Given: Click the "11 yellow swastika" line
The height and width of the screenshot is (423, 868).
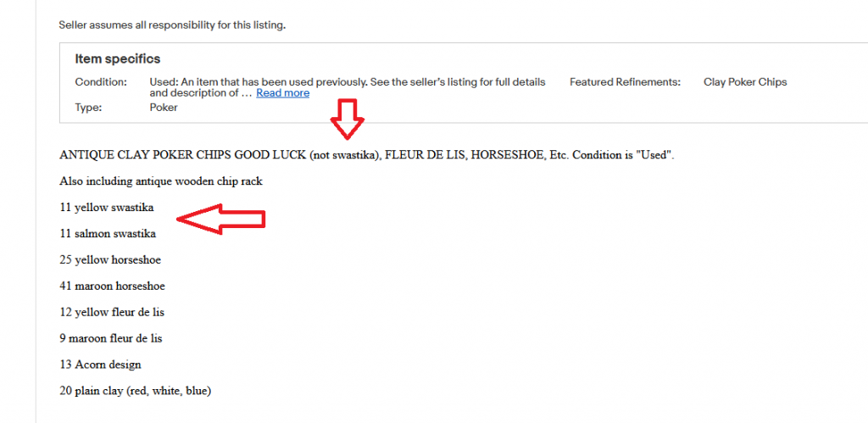Looking at the screenshot, I should [x=107, y=207].
